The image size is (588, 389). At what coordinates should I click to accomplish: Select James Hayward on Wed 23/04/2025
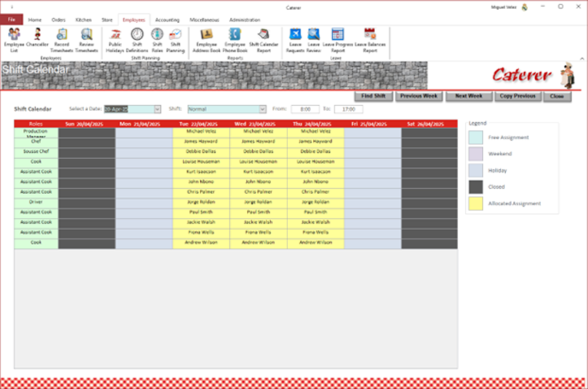click(258, 143)
